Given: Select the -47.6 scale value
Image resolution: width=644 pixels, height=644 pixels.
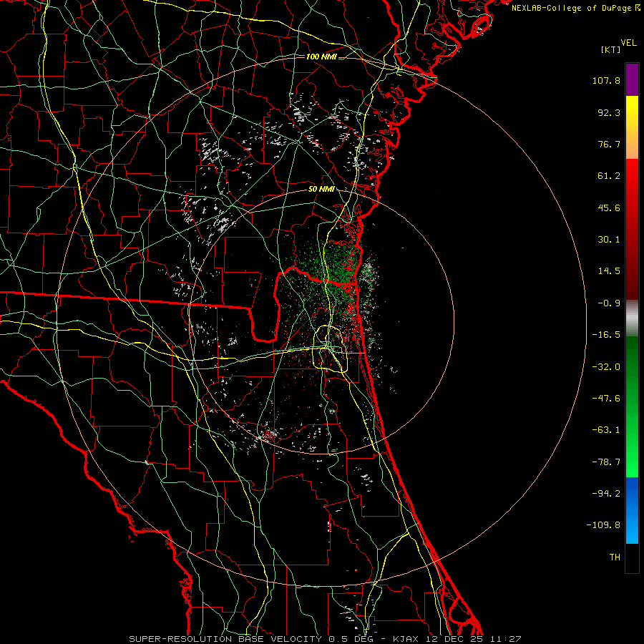Looking at the screenshot, I should point(606,399).
